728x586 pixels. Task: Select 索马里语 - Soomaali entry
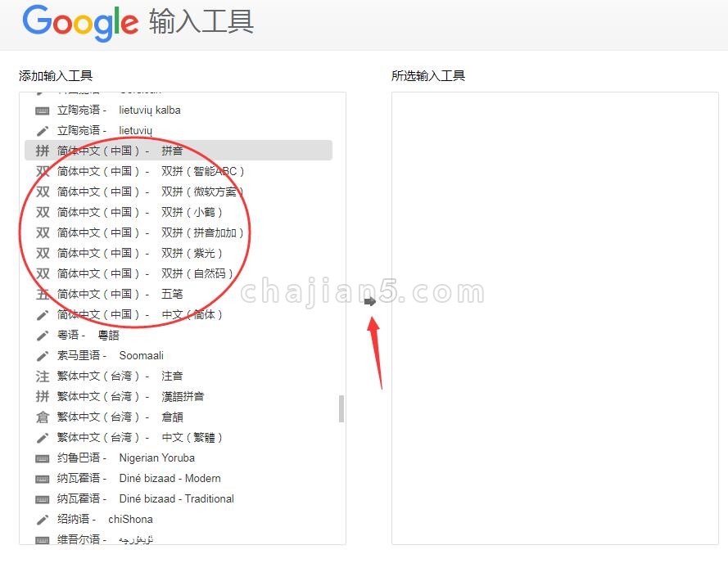(x=179, y=355)
